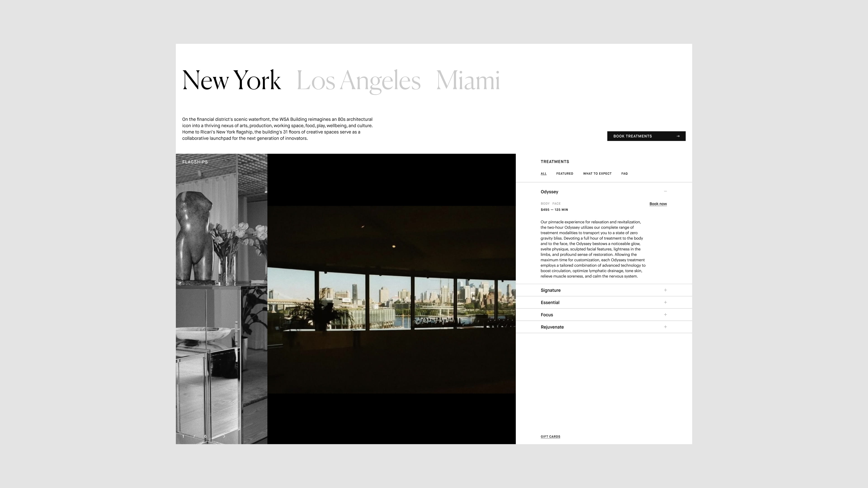Collapse the Odyssey treatment with minus icon
This screenshot has height=488, width=868.
665,191
